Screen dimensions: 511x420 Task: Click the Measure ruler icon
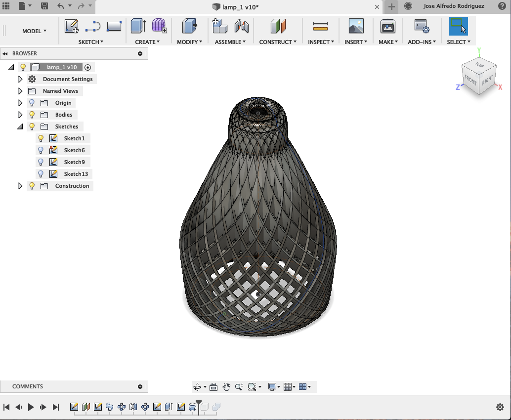pyautogui.click(x=320, y=26)
